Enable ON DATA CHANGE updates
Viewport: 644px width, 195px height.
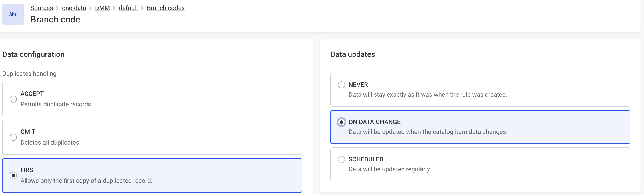tap(342, 122)
